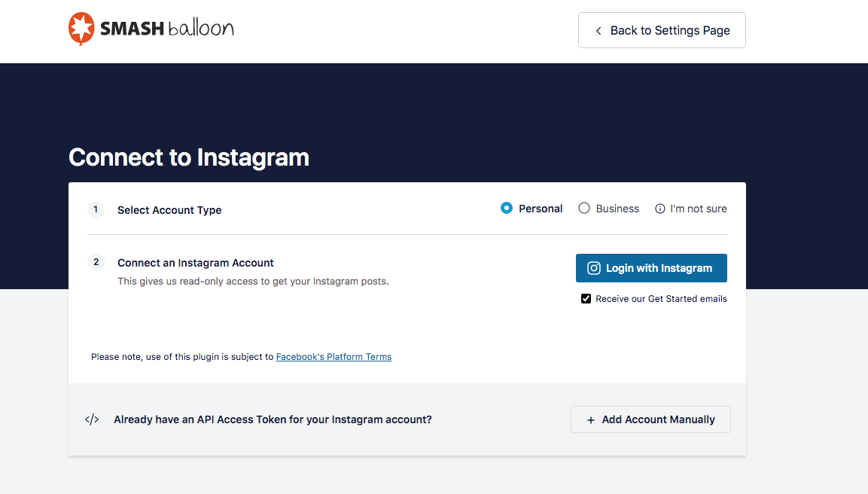Image resolution: width=868 pixels, height=494 pixels.
Task: Go back to Settings Page
Action: pos(662,30)
